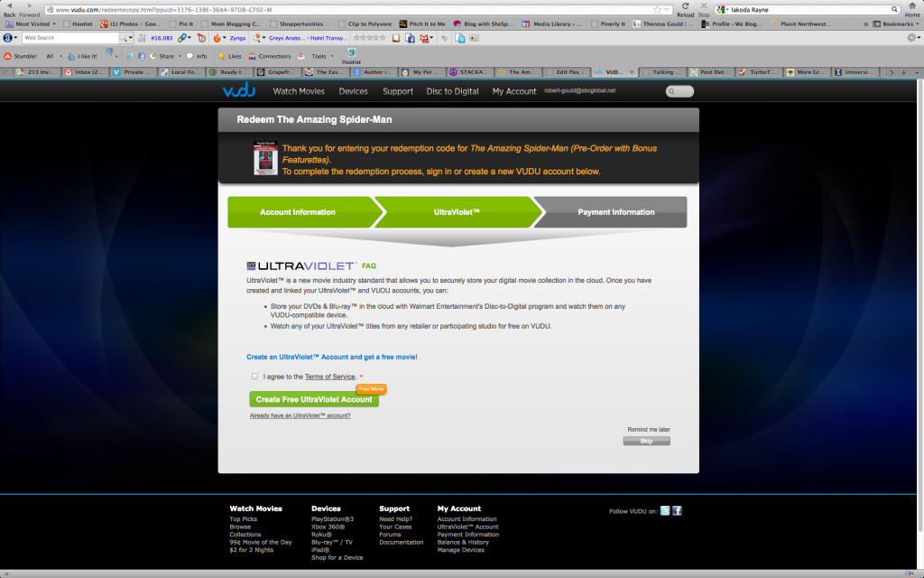Screen dimensions: 924x578
Task: Click the Skip button
Action: pyautogui.click(x=646, y=441)
